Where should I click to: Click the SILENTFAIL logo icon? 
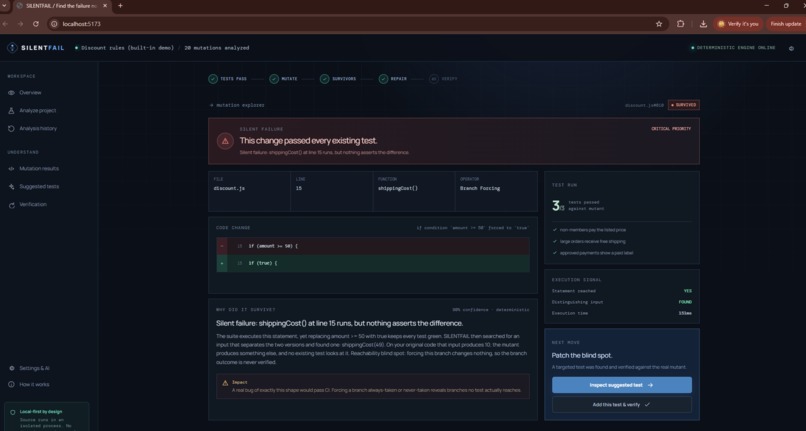coord(12,48)
